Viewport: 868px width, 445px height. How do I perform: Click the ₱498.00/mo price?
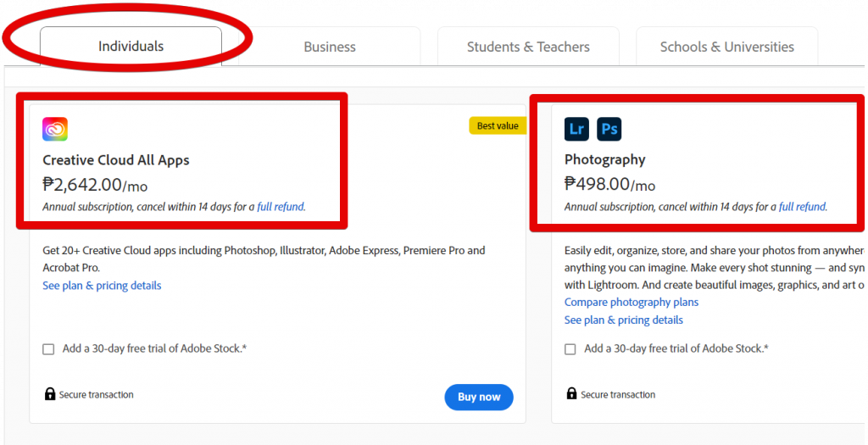609,183
